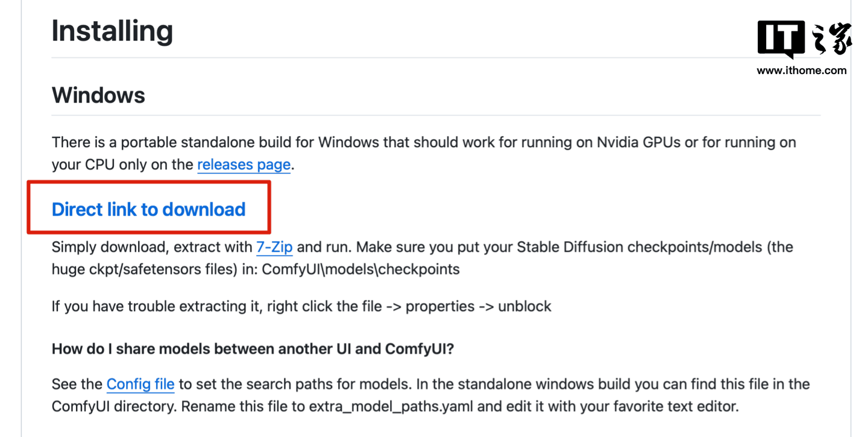Viewport: 868px width, 437px height.
Task: Open the 7-Zip hyperlink
Action: coord(274,247)
